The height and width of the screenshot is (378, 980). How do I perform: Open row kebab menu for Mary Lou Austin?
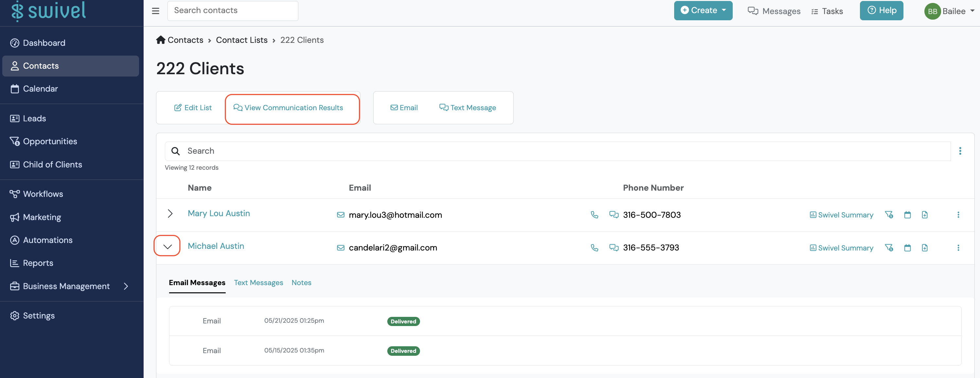[x=958, y=215]
